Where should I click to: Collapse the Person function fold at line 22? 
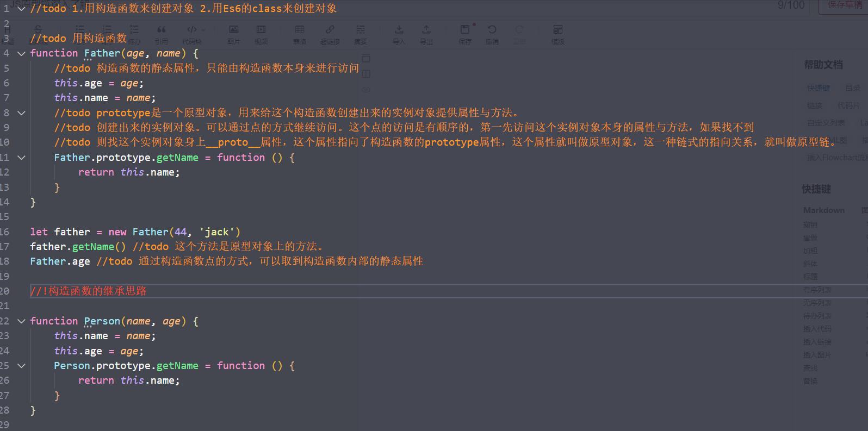21,321
